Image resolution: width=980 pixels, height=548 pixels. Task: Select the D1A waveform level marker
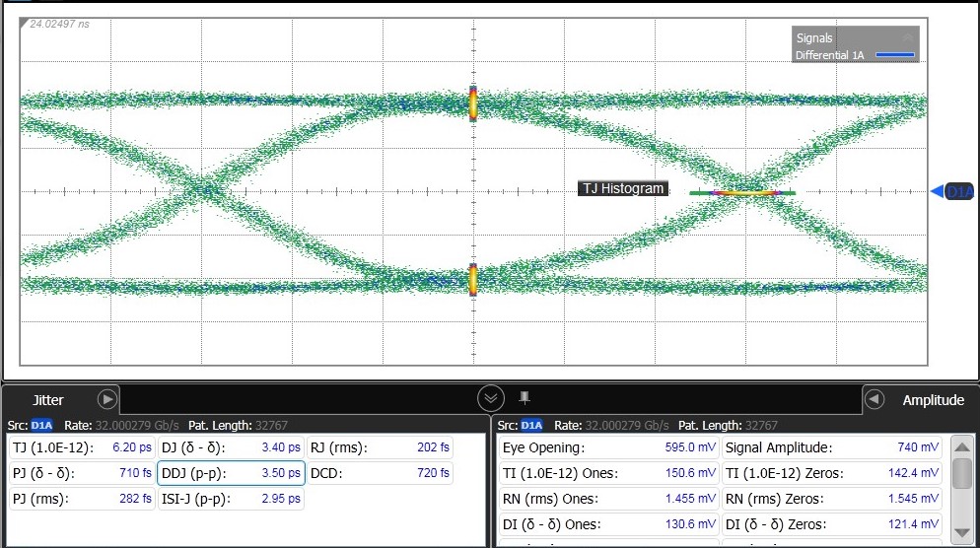(x=956, y=191)
